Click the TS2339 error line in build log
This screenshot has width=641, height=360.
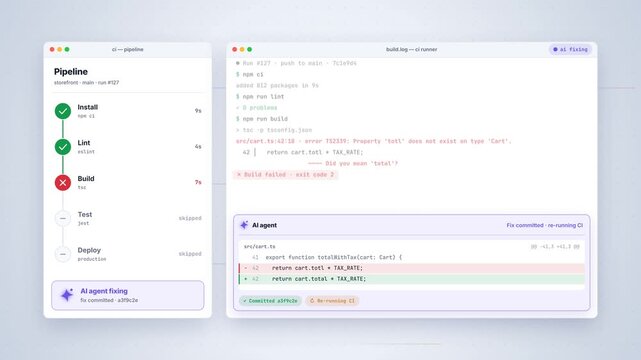(x=373, y=141)
